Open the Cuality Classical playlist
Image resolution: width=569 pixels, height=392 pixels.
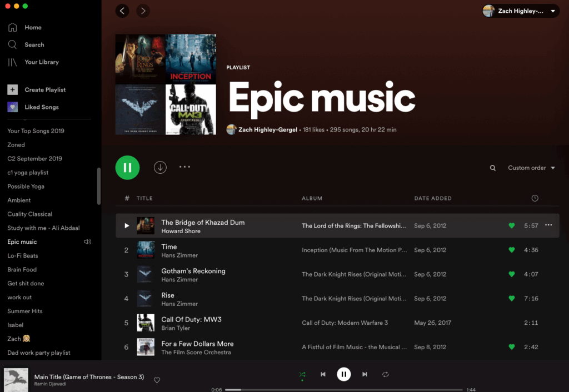tap(30, 214)
